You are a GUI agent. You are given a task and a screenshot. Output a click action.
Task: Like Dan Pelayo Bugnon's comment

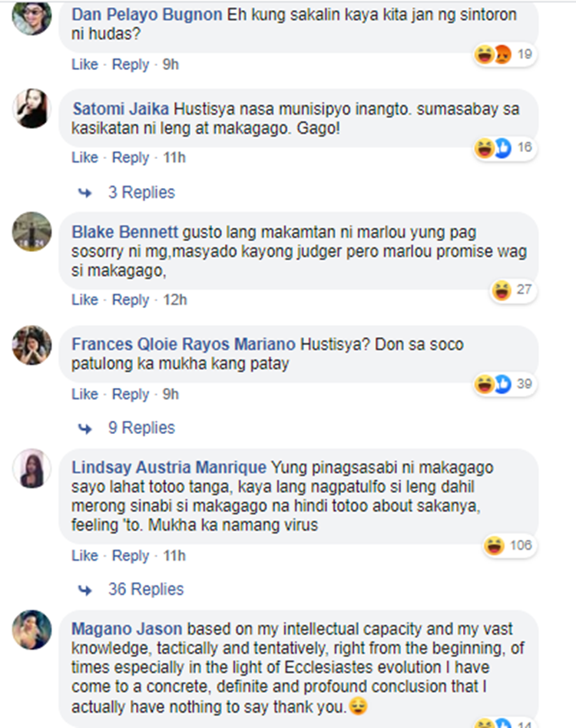tap(85, 64)
